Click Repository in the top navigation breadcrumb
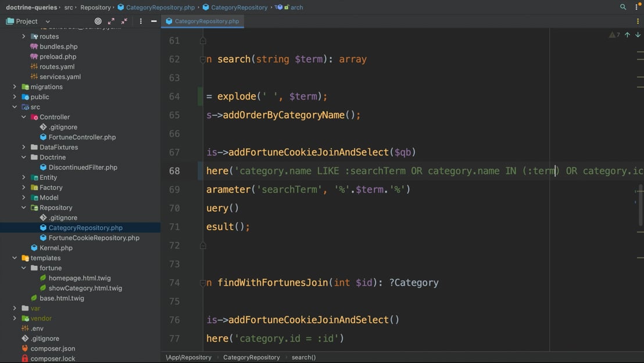644x363 pixels. [95, 7]
